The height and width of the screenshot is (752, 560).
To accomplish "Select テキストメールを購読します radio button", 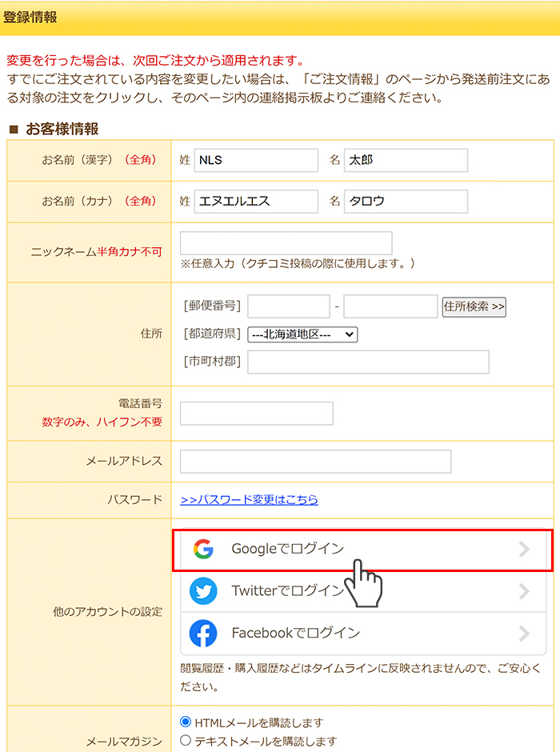I will 186,740.
